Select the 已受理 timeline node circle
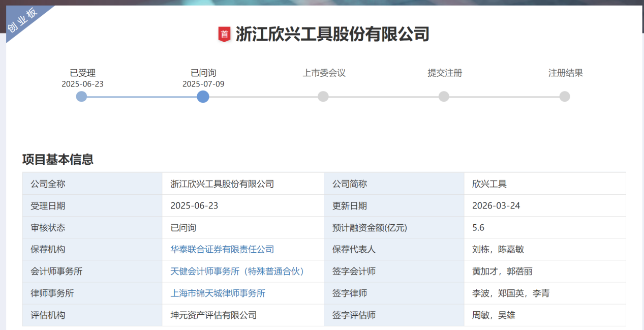 [x=81, y=97]
